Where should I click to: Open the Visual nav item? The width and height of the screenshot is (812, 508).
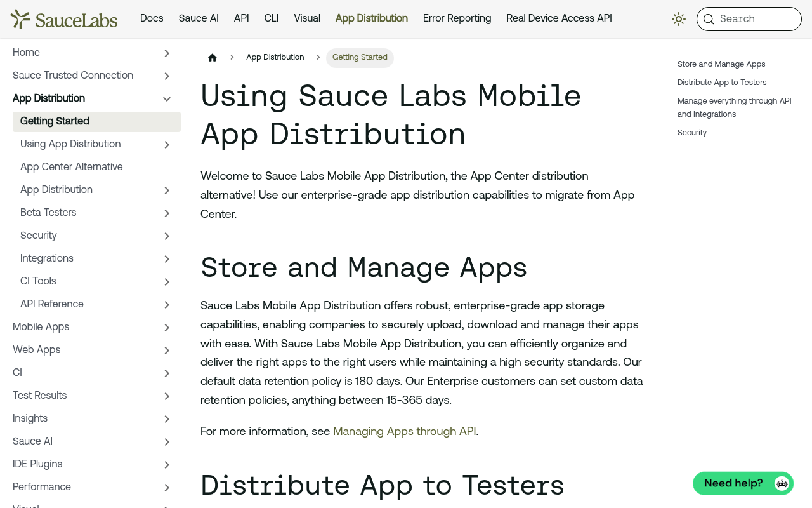(x=307, y=18)
